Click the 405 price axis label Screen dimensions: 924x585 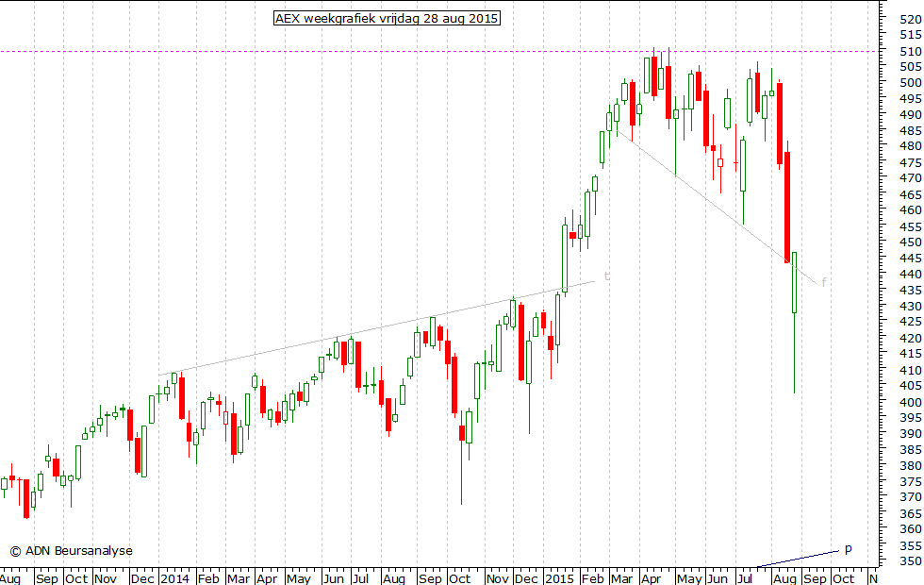pyautogui.click(x=911, y=386)
